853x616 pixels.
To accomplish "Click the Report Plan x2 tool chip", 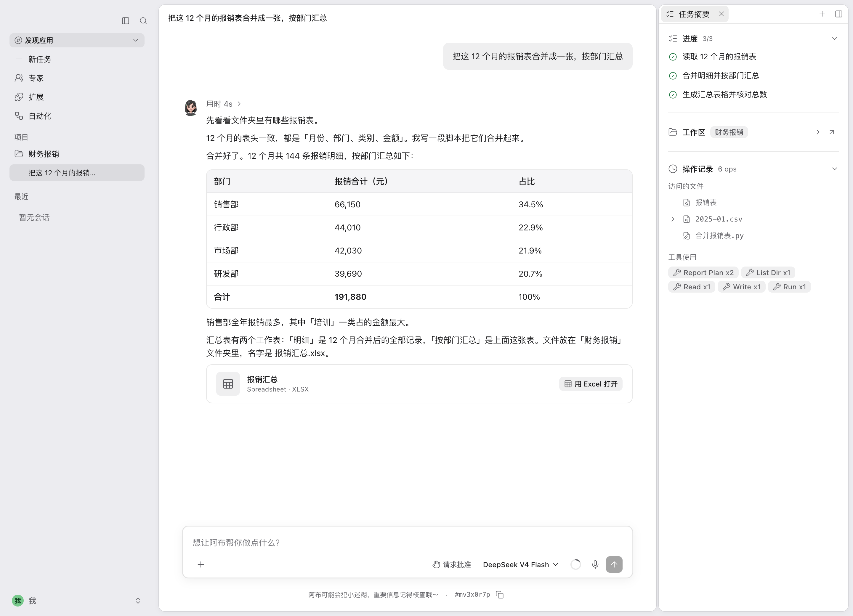I will coord(703,273).
